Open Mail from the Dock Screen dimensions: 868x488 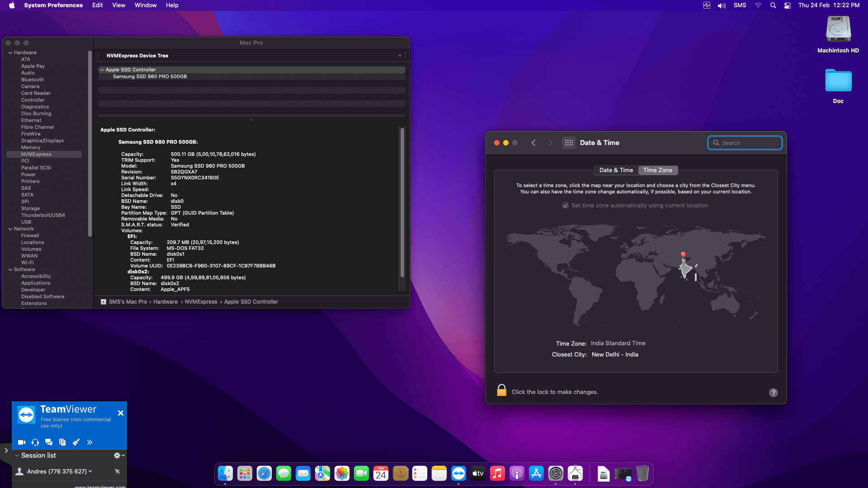[x=303, y=474]
